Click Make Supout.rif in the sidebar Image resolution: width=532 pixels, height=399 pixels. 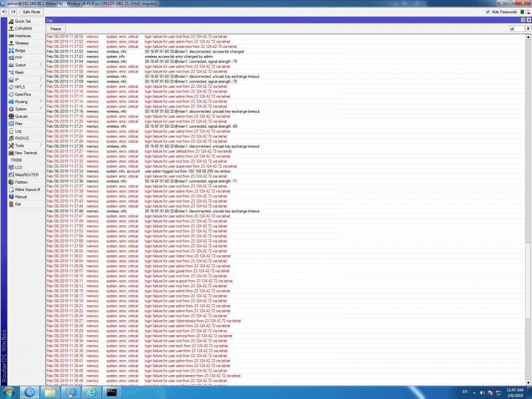(x=27, y=189)
